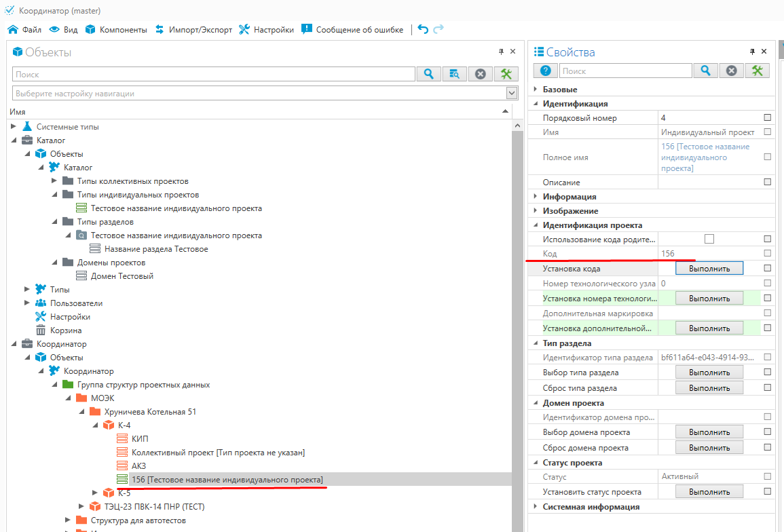The height and width of the screenshot is (532, 784).
Task: Click the help question icon in Properties
Action: coord(545,71)
